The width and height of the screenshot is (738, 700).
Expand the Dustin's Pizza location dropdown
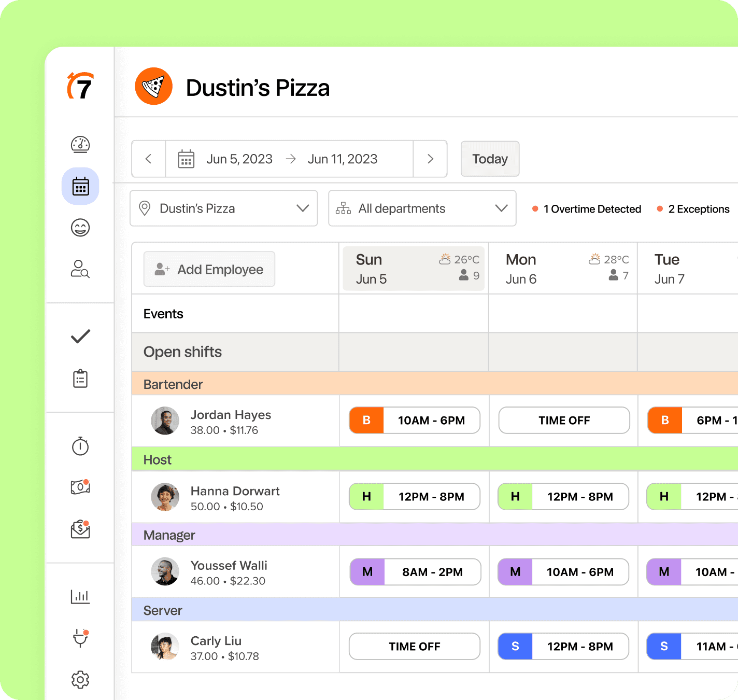tap(223, 208)
